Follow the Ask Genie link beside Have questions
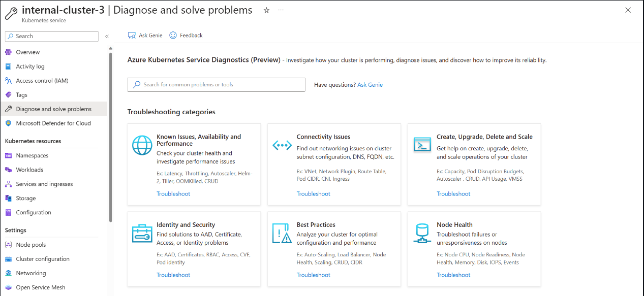Screen dimensions: 644x296 [x=370, y=85]
